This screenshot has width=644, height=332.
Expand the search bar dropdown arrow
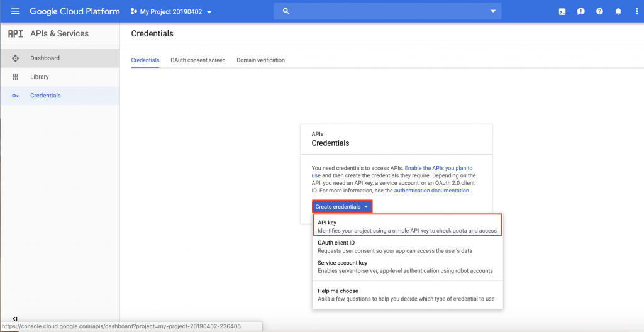tap(493, 11)
